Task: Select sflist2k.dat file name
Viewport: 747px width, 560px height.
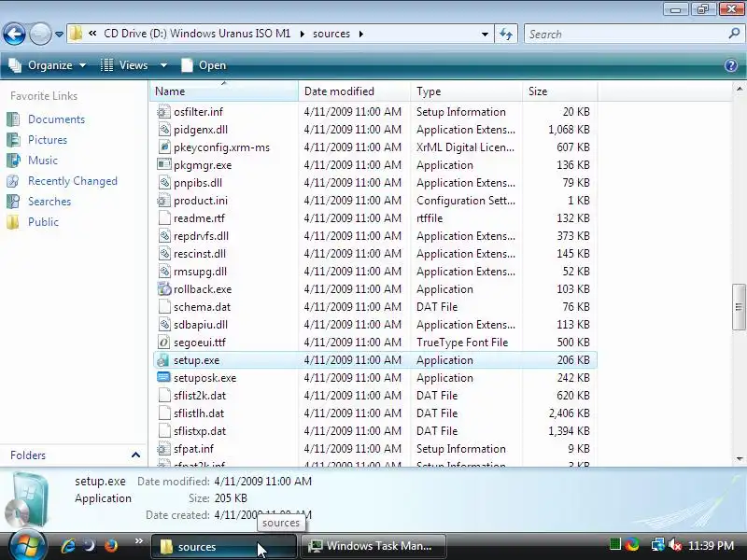Action: (200, 396)
